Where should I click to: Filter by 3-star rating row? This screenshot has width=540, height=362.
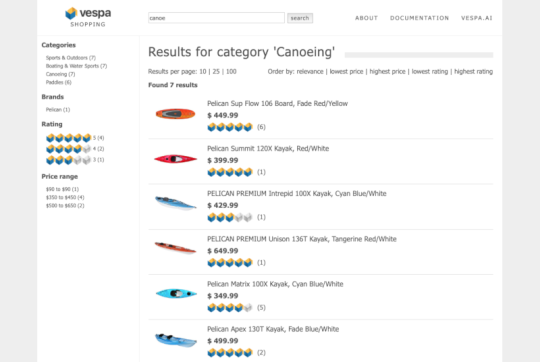pyautogui.click(x=75, y=160)
